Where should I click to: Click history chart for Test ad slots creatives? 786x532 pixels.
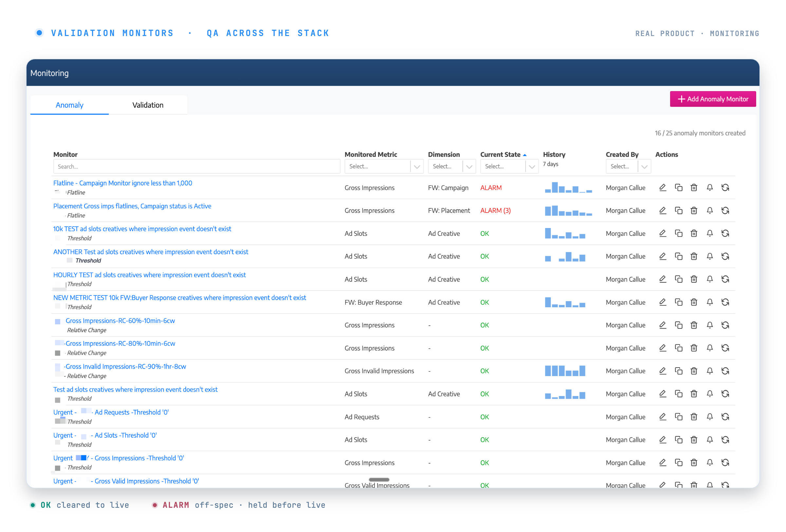click(x=565, y=394)
